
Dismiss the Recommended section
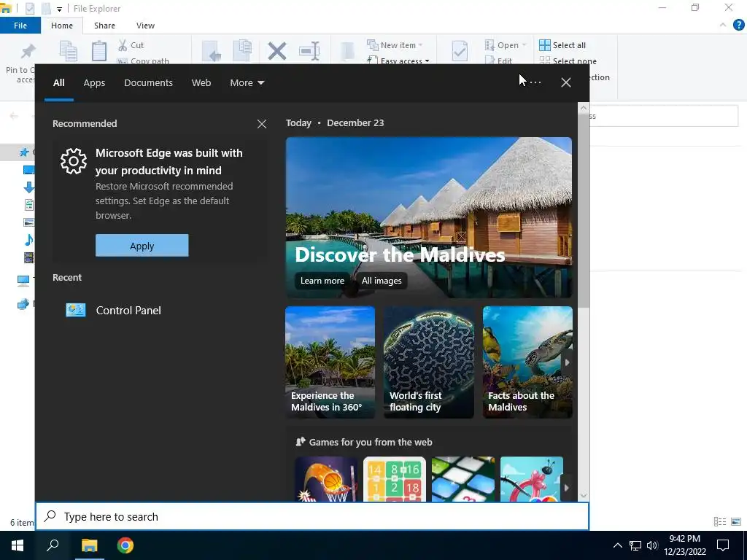point(262,124)
